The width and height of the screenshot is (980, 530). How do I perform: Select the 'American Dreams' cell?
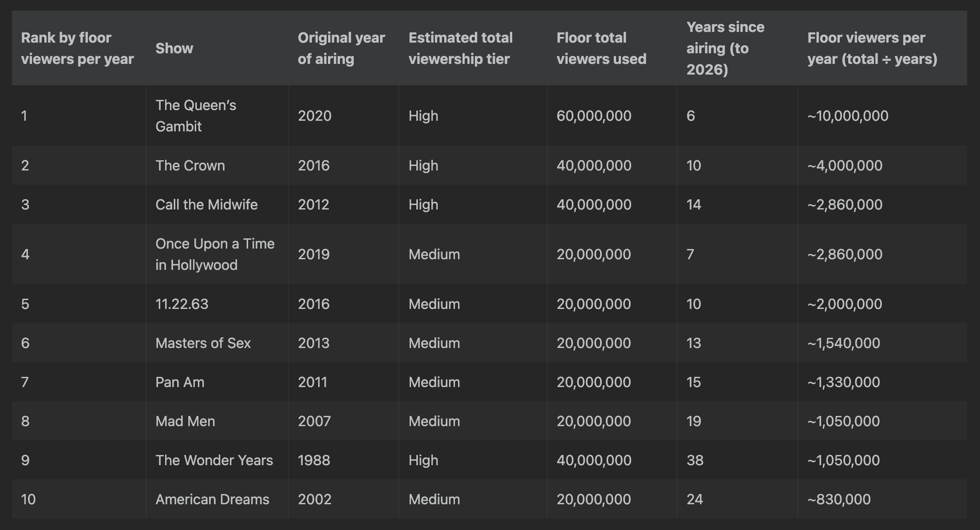(212, 499)
